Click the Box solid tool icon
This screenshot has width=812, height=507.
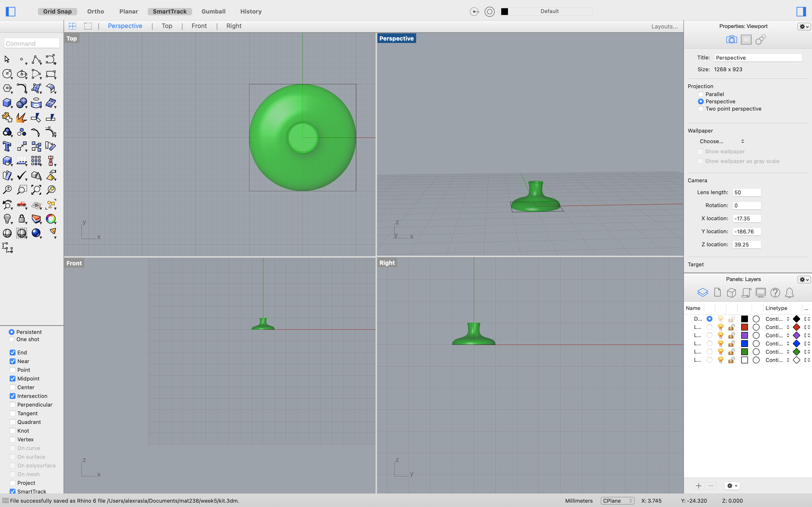tap(7, 103)
